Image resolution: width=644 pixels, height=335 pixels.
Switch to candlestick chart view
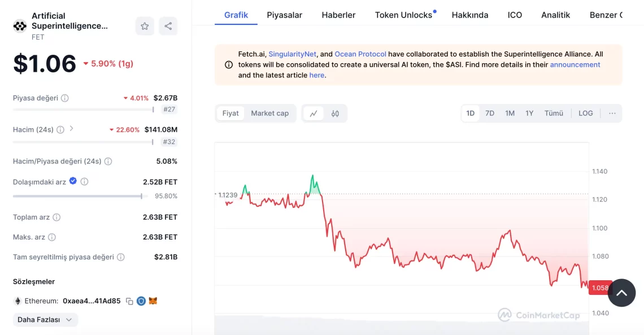pyautogui.click(x=335, y=114)
